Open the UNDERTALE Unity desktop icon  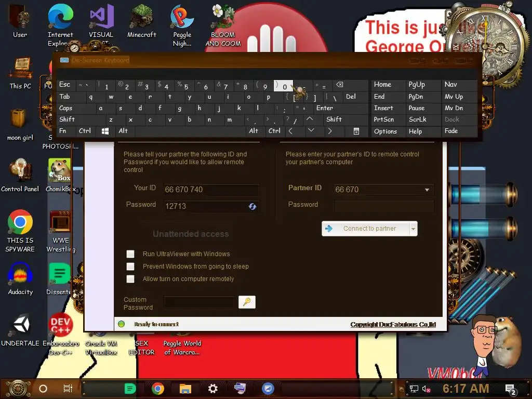coord(20,330)
